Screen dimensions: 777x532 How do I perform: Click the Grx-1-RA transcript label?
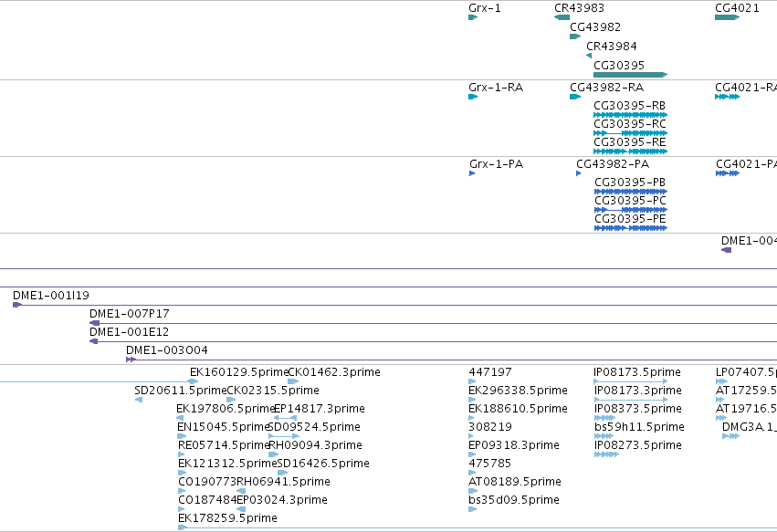tap(496, 88)
